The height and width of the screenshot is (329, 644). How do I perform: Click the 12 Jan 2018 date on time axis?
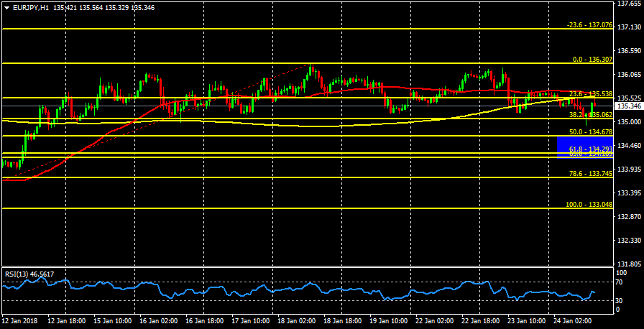point(19,320)
